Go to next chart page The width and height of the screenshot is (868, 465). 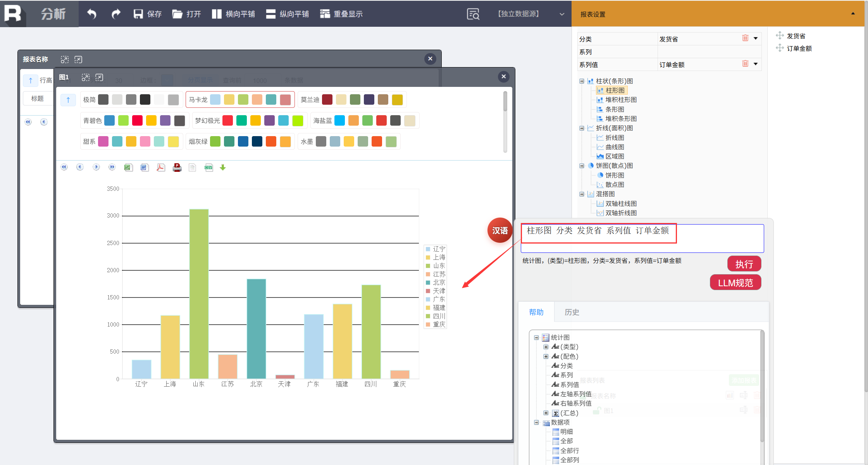point(96,167)
